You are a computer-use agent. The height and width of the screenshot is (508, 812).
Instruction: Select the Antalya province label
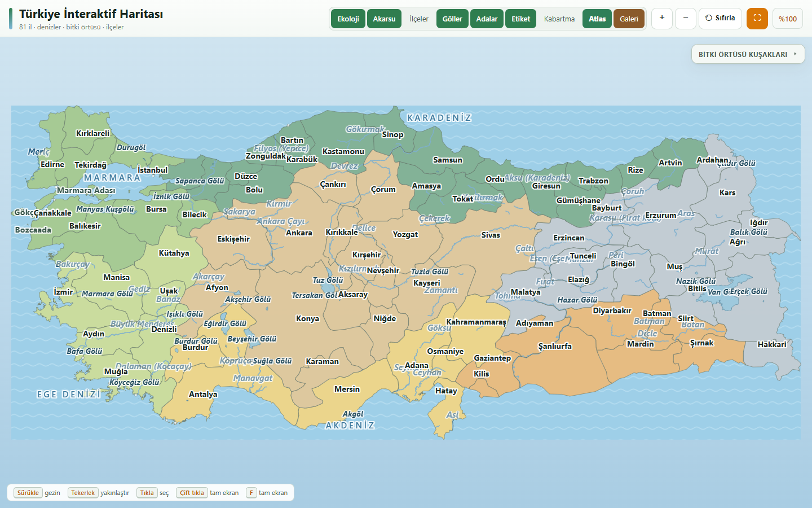[x=203, y=394]
